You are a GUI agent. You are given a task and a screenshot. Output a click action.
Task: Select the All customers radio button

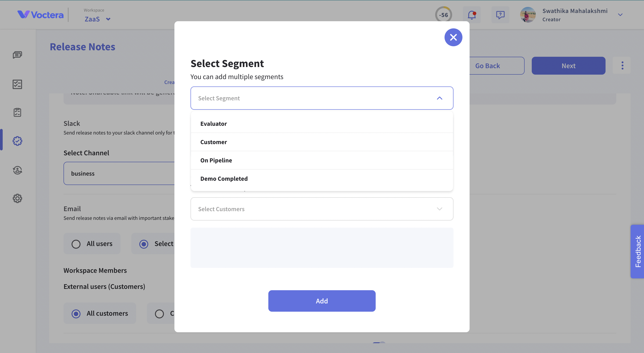point(76,313)
